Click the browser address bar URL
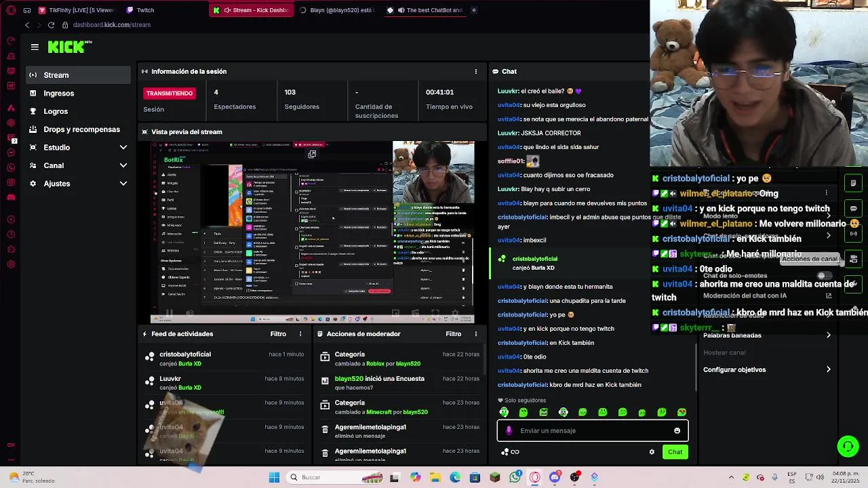Viewport: 868px width, 488px height. pos(112,25)
